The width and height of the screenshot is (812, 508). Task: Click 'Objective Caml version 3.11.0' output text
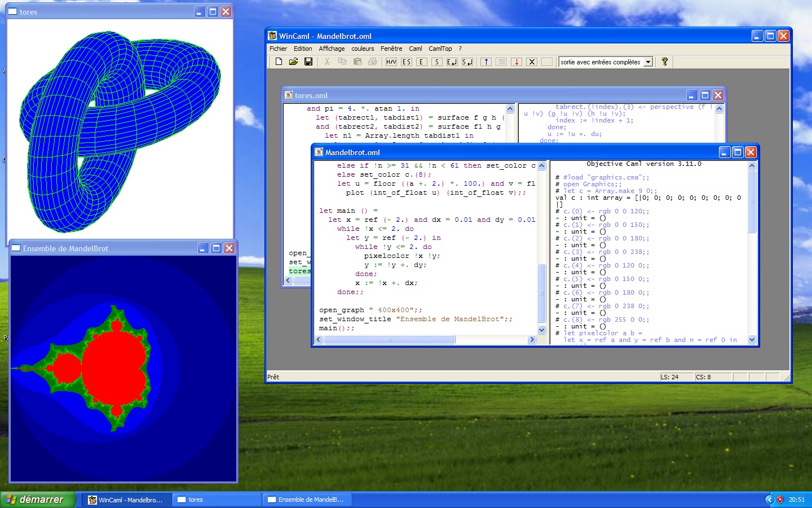pyautogui.click(x=644, y=164)
